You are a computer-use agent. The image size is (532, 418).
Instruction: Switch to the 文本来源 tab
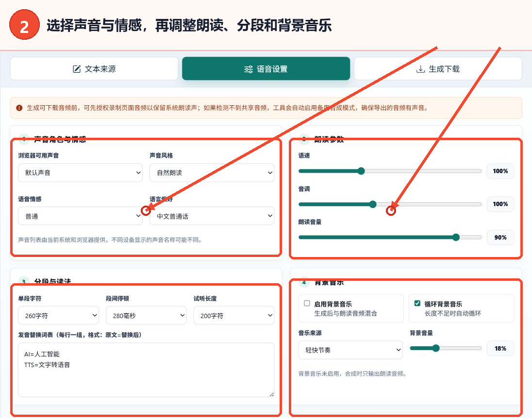[94, 69]
